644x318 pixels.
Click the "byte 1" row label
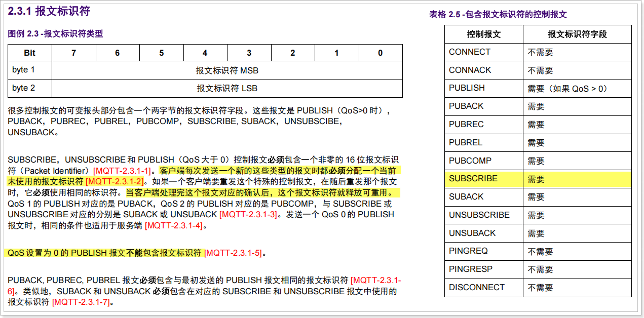point(30,70)
